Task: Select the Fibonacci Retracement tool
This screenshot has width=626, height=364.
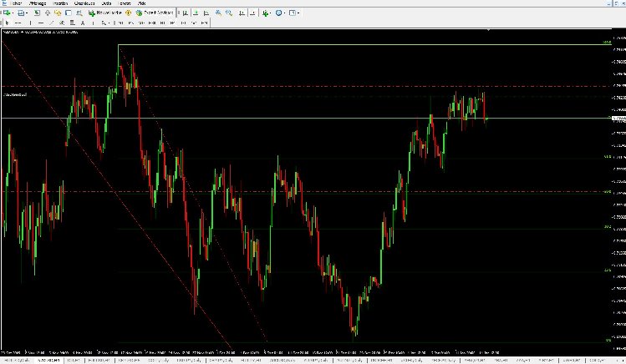Action: (x=72, y=23)
